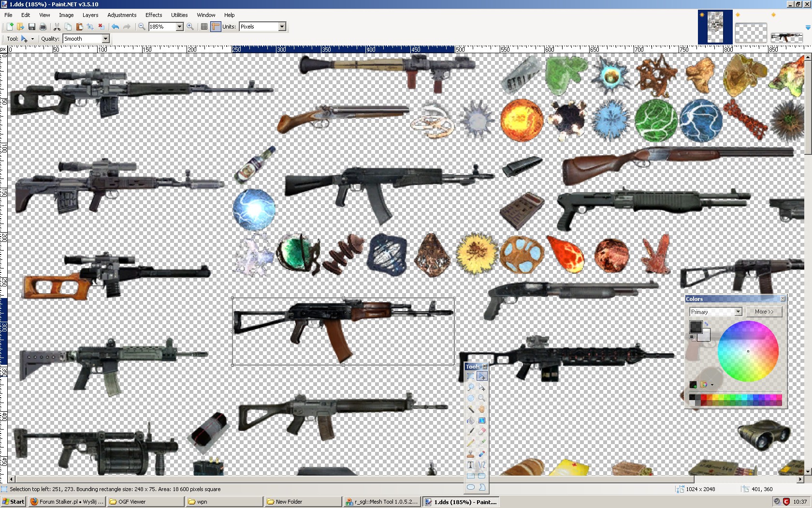The image size is (812, 508).
Task: Click the New image icon
Action: pyautogui.click(x=9, y=27)
